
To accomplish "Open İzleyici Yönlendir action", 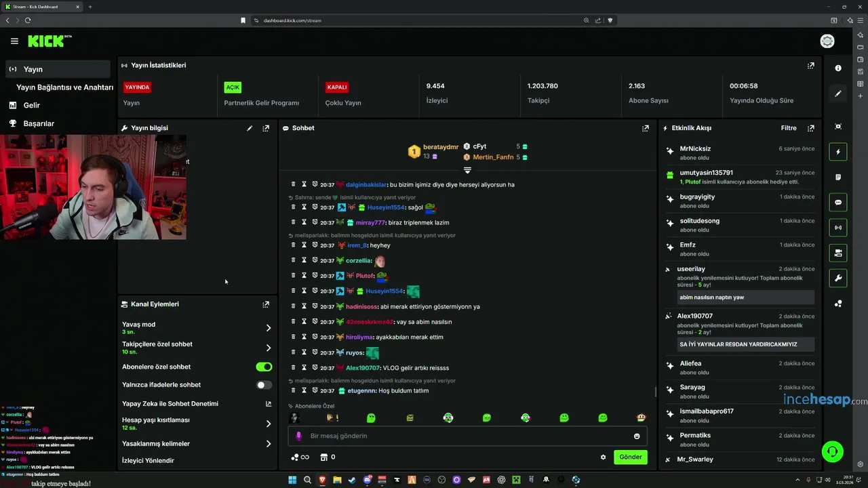I will pyautogui.click(x=148, y=461).
